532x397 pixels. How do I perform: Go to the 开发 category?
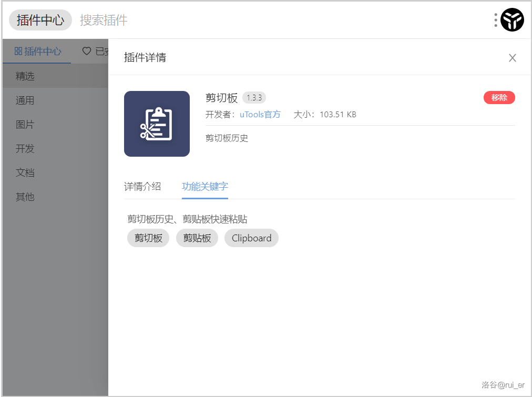point(25,149)
